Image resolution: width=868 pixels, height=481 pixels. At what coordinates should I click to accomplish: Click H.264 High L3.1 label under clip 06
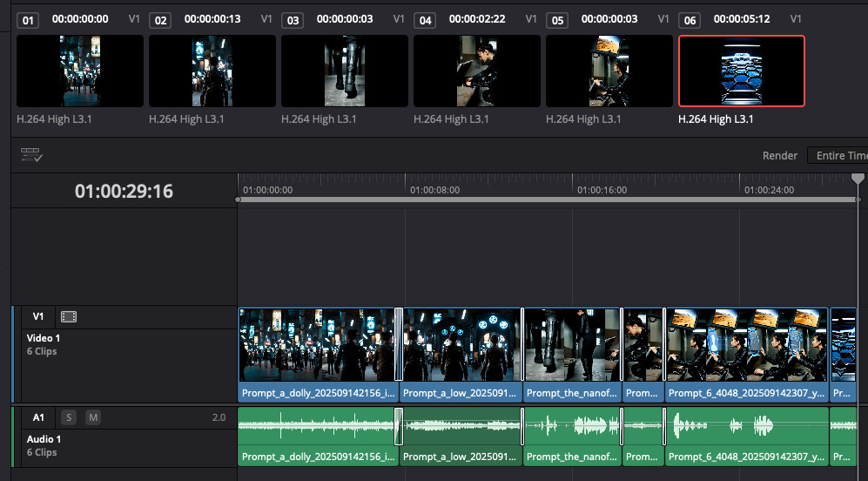pos(716,119)
